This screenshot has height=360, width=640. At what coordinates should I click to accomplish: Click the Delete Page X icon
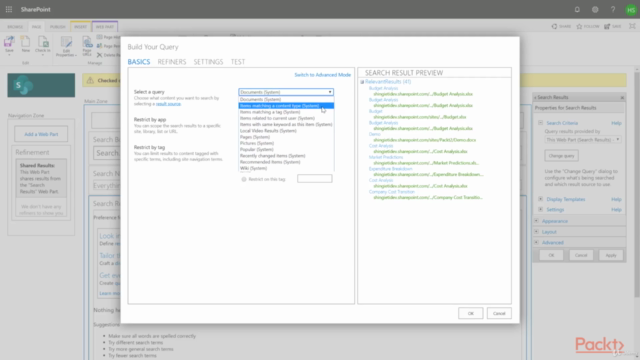(99, 55)
